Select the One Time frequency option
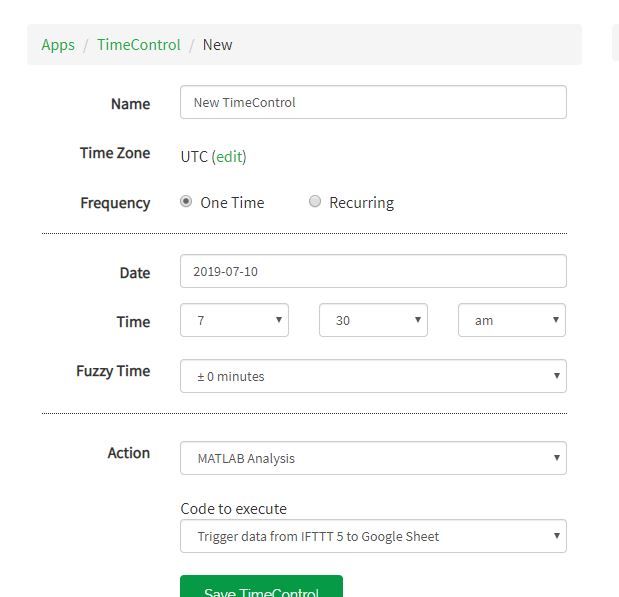Image resolution: width=619 pixels, height=597 pixels. pos(186,201)
